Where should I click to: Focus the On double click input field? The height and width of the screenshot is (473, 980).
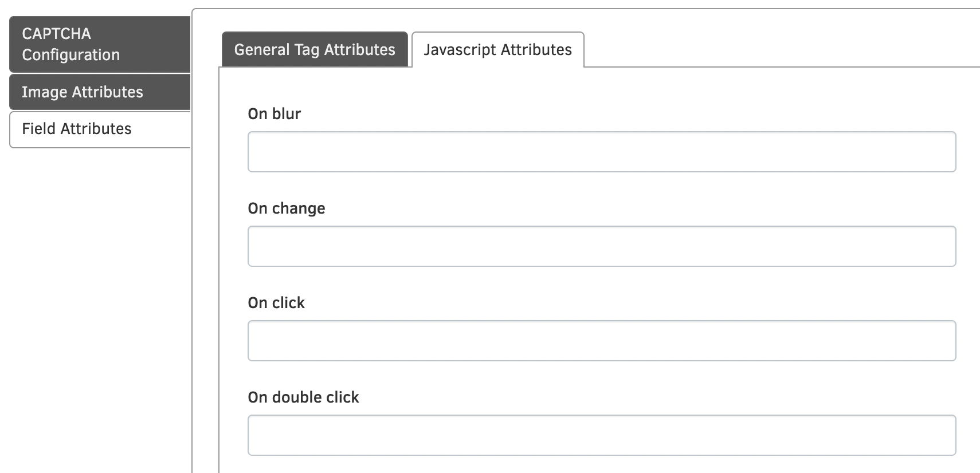point(601,435)
